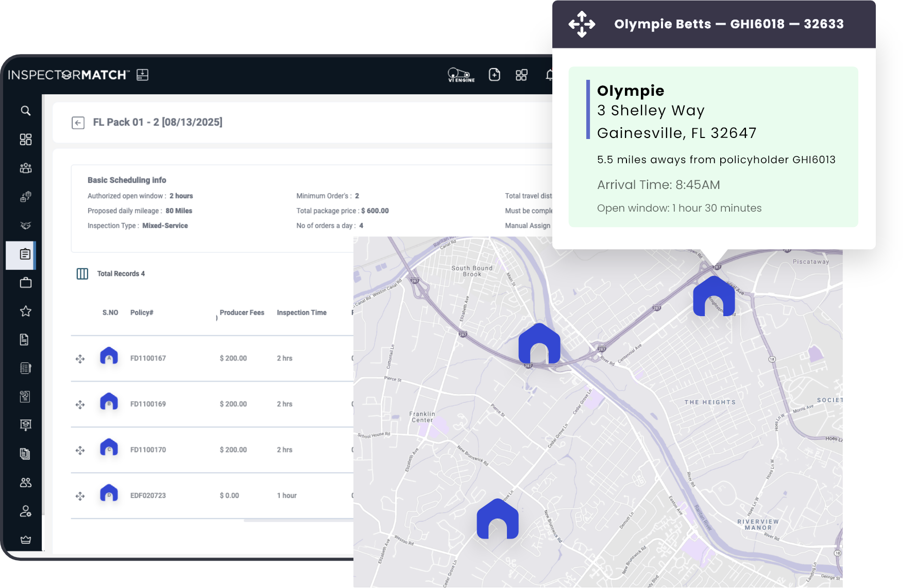Open the apps grid icon in header
Image resolution: width=916 pixels, height=588 pixels.
(521, 75)
